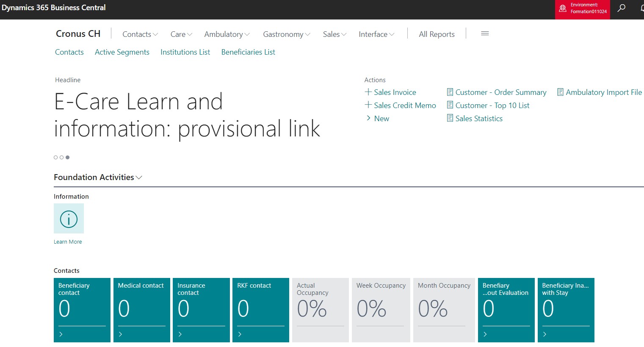Open Sales Statistics report
Viewport: 644px width, 347px height.
(x=479, y=119)
